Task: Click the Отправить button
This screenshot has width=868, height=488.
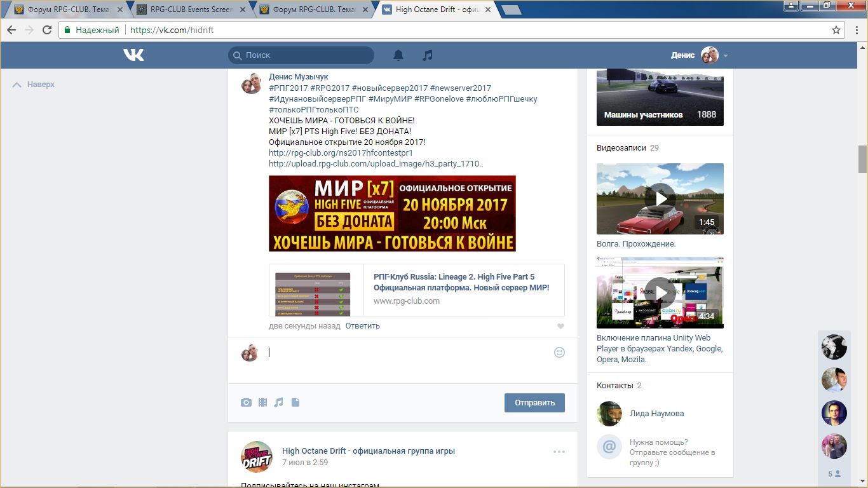Action: (x=534, y=403)
